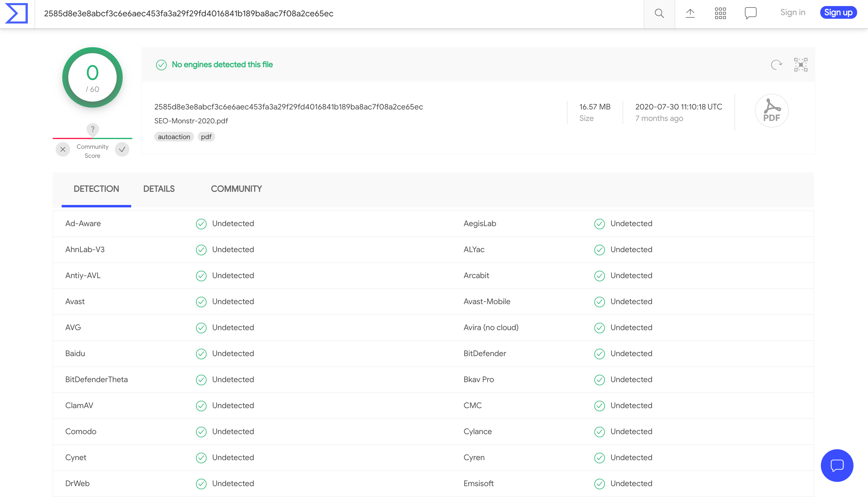Click the VirusTotal sigma logo

16,14
